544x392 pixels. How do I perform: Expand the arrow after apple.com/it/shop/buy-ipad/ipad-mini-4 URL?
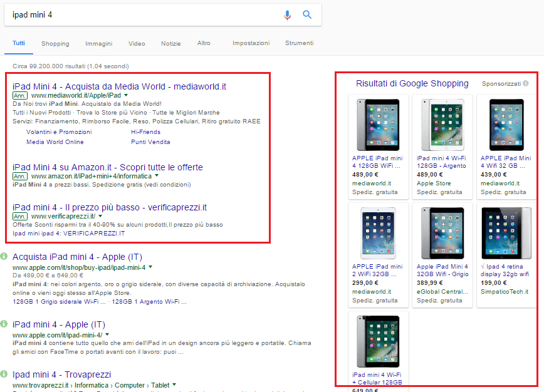click(x=150, y=267)
